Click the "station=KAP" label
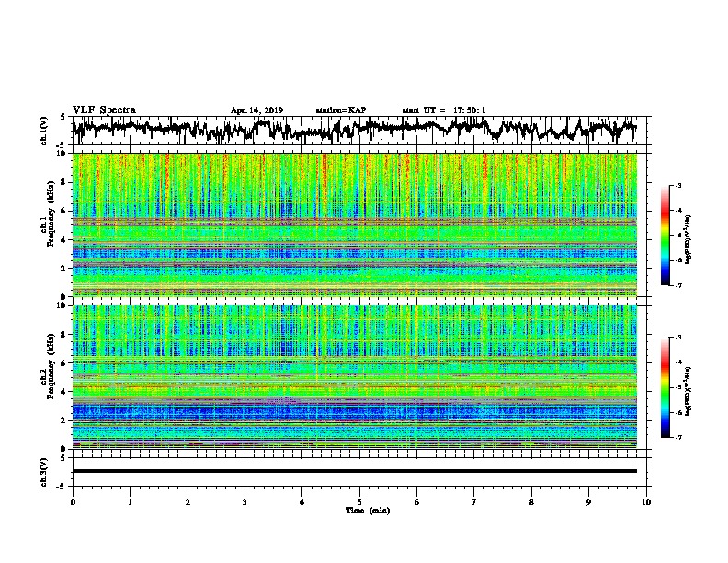Image resolution: width=728 pixels, height=563 pixels. point(341,110)
